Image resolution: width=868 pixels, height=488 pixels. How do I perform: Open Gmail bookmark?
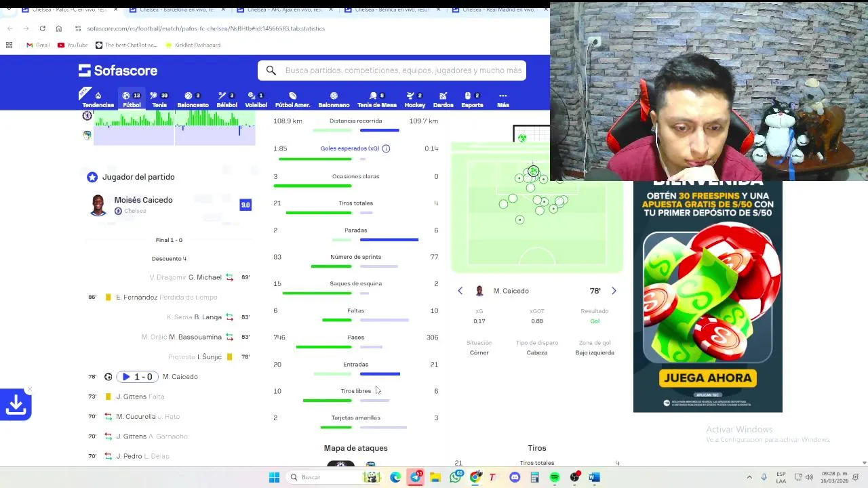pyautogui.click(x=38, y=45)
